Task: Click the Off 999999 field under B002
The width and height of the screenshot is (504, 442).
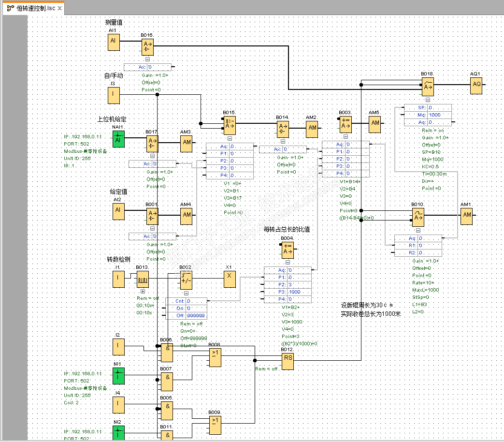Action: coord(195,315)
